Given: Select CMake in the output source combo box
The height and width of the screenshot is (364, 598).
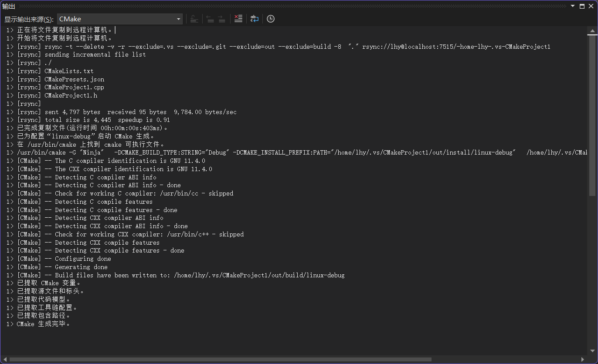Looking at the screenshot, I should coord(120,19).
